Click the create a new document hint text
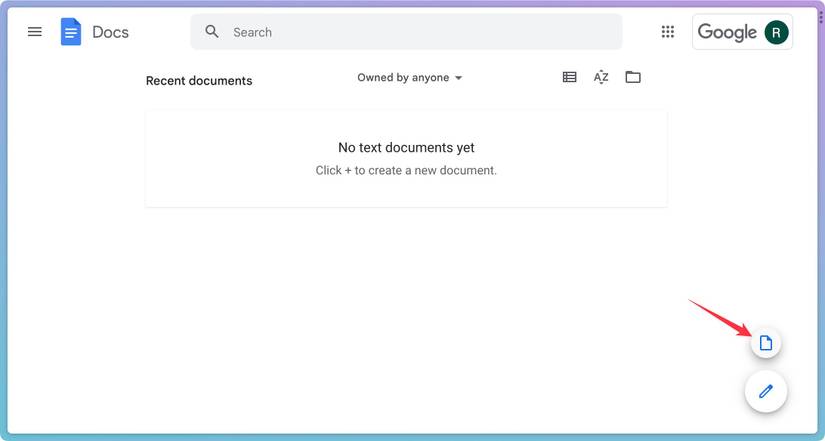Screen dimensions: 825x441 coord(406,170)
